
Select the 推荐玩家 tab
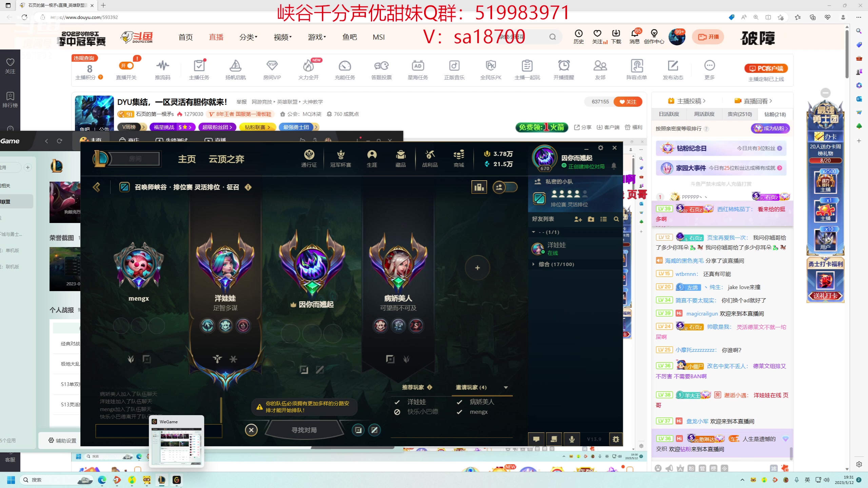pyautogui.click(x=417, y=387)
